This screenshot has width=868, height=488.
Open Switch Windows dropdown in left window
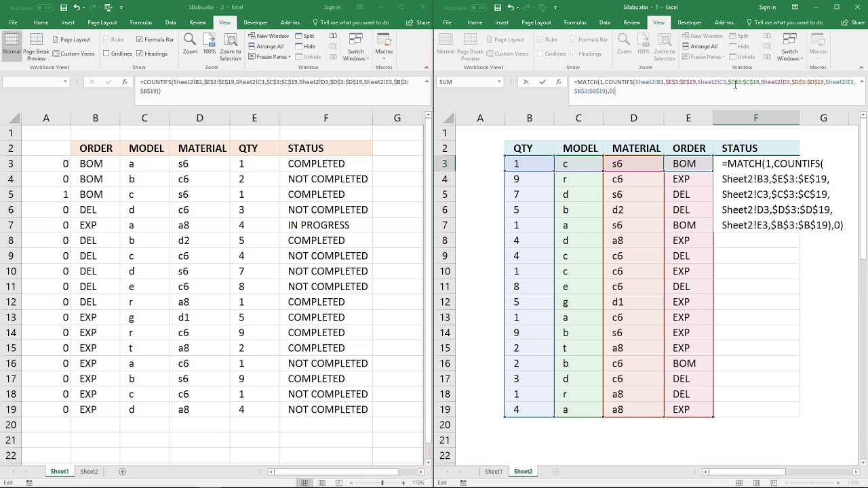(x=356, y=47)
